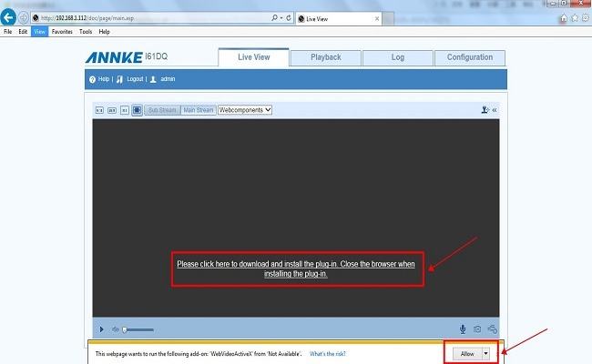Click the recording icon at bottom right
The width and height of the screenshot is (592, 364).
(492, 329)
